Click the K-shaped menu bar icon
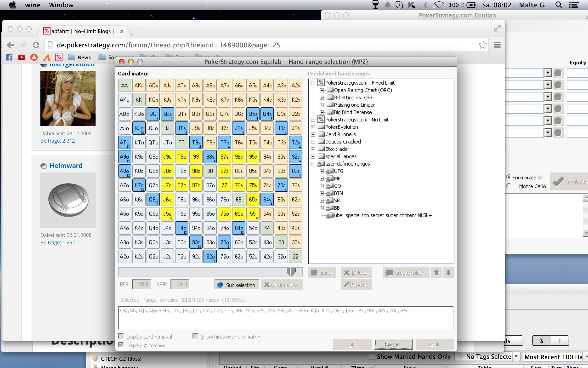The width and height of the screenshot is (588, 368). pyautogui.click(x=412, y=5)
